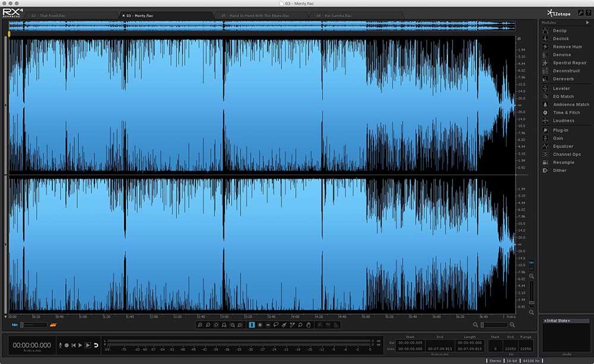
Task: Open the Ambience Match module
Action: pos(571,105)
